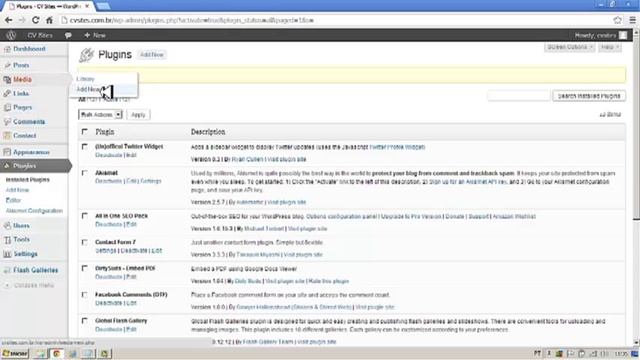Screen dimensions: 640x360
Task: Open Settings link for Contact Form 7
Action: point(106,251)
